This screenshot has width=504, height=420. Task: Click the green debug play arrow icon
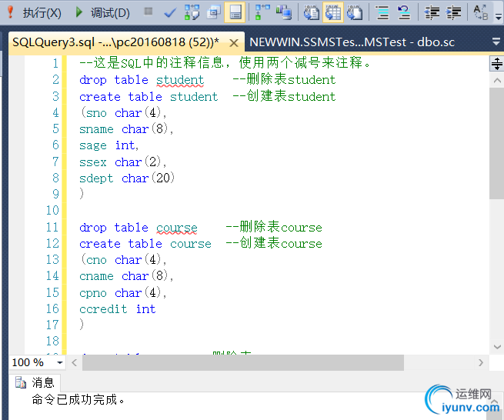click(x=78, y=12)
